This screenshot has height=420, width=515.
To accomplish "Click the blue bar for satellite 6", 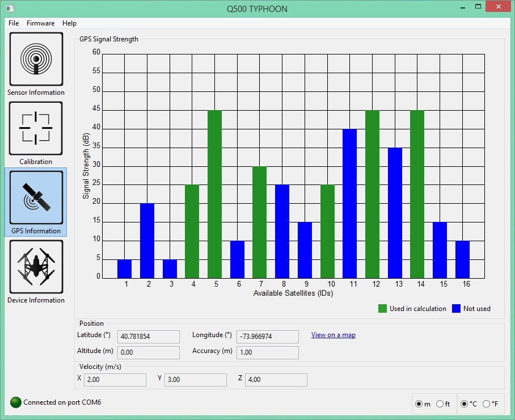I will [x=237, y=259].
